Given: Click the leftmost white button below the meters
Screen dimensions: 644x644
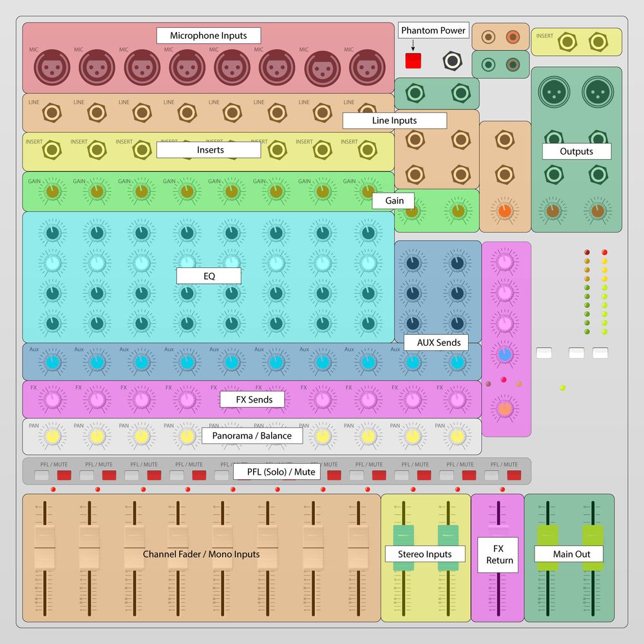Looking at the screenshot, I should point(544,352).
